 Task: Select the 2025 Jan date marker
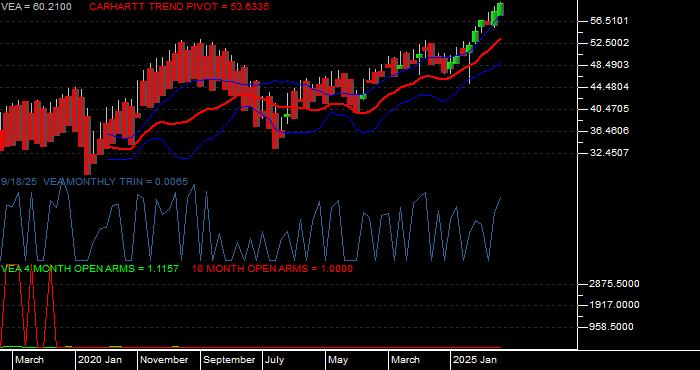(475, 360)
